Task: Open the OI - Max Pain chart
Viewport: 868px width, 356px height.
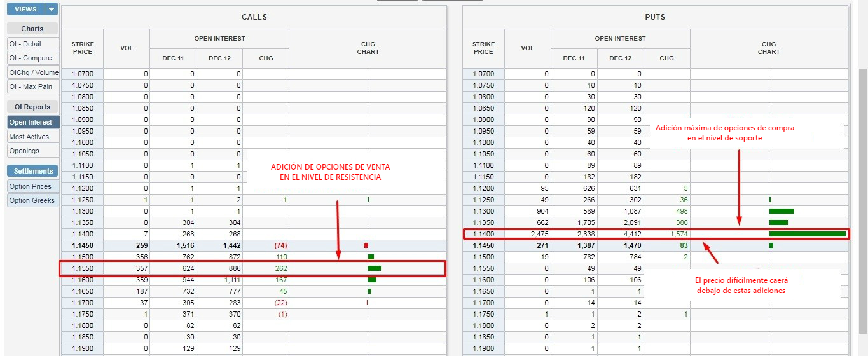Action: tap(33, 86)
